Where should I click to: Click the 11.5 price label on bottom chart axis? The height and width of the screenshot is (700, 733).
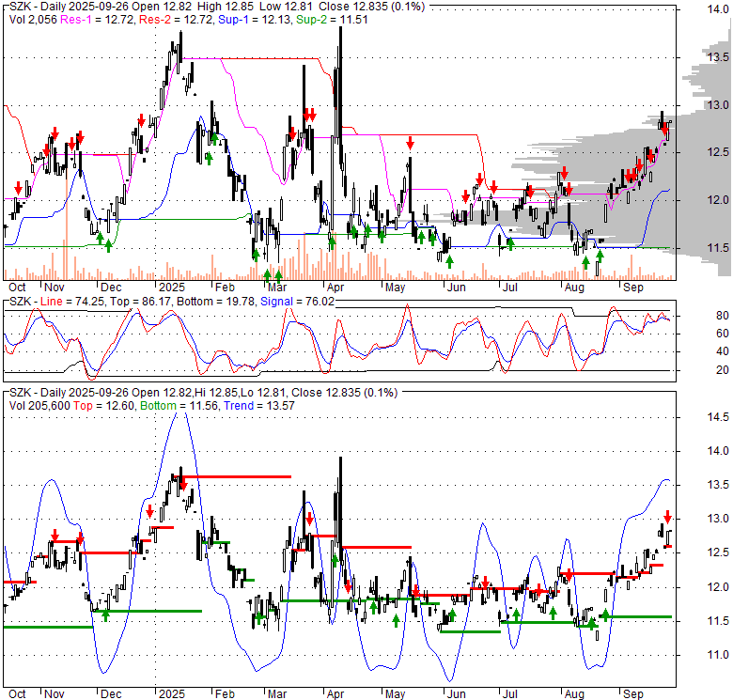[718, 621]
